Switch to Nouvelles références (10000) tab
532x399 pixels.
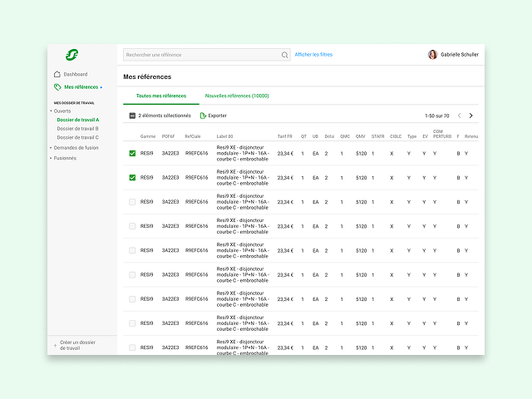237,96
